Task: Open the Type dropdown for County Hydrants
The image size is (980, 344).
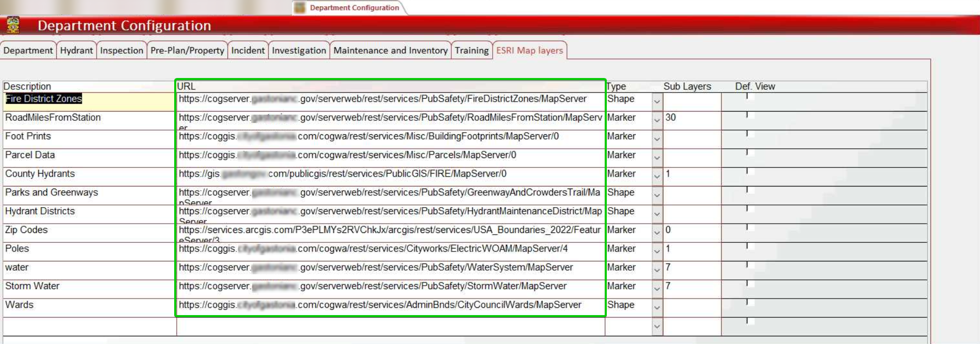Action: [x=657, y=177]
